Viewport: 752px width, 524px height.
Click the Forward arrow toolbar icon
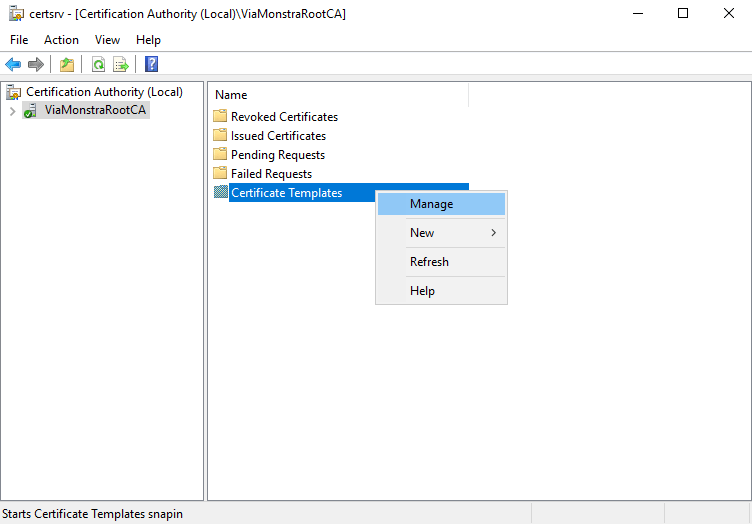pyautogui.click(x=36, y=65)
